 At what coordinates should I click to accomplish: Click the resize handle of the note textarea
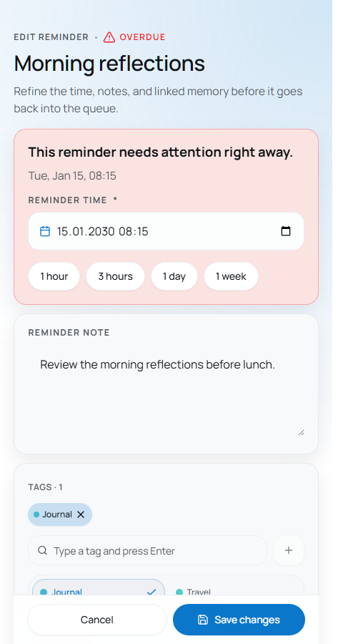click(301, 432)
